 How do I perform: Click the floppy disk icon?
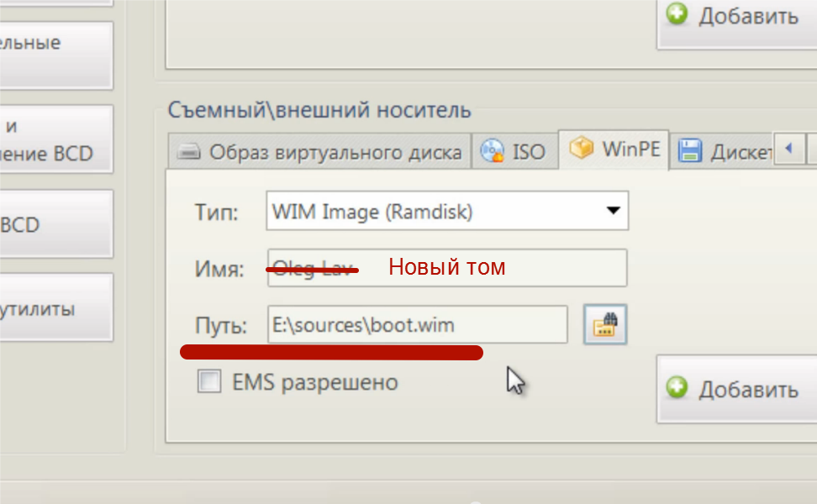pos(690,151)
